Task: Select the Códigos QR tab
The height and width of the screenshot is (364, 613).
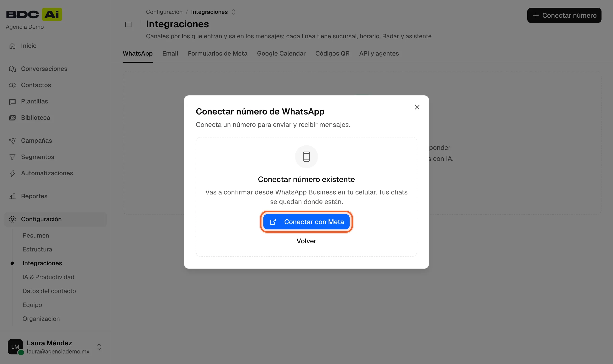Action: [x=332, y=53]
